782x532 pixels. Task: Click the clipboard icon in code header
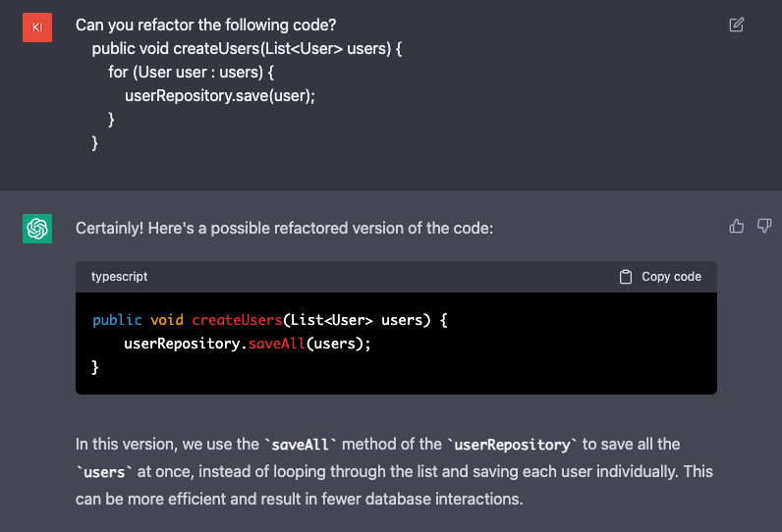626,277
